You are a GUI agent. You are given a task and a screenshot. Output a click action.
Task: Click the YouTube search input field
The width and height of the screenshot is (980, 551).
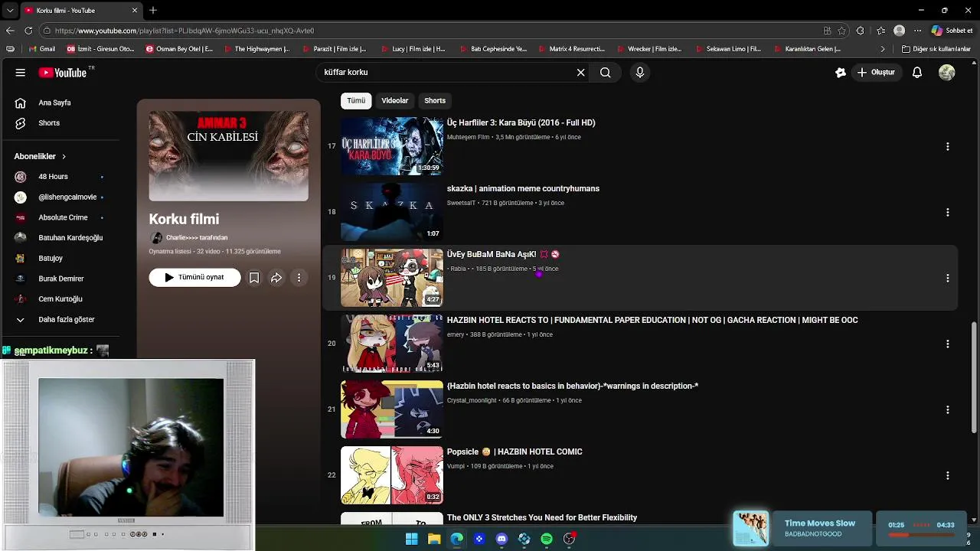click(x=444, y=73)
